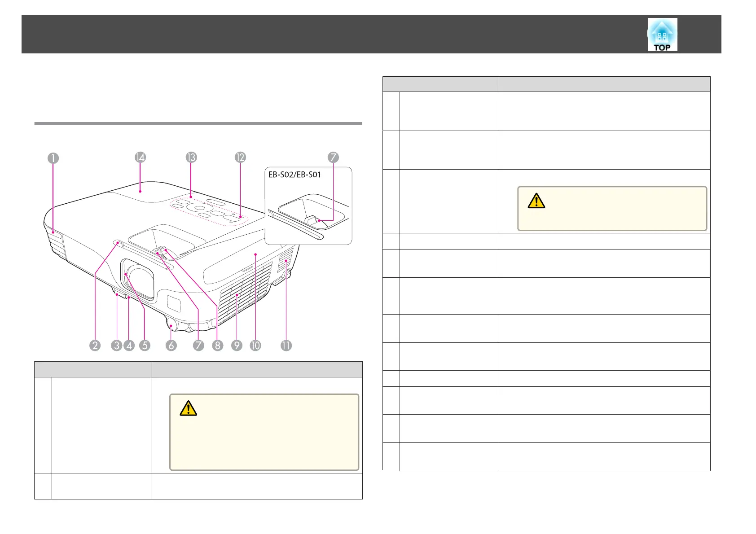Click the caution triangle in the right table
This screenshot has width=756, height=534.
point(536,201)
